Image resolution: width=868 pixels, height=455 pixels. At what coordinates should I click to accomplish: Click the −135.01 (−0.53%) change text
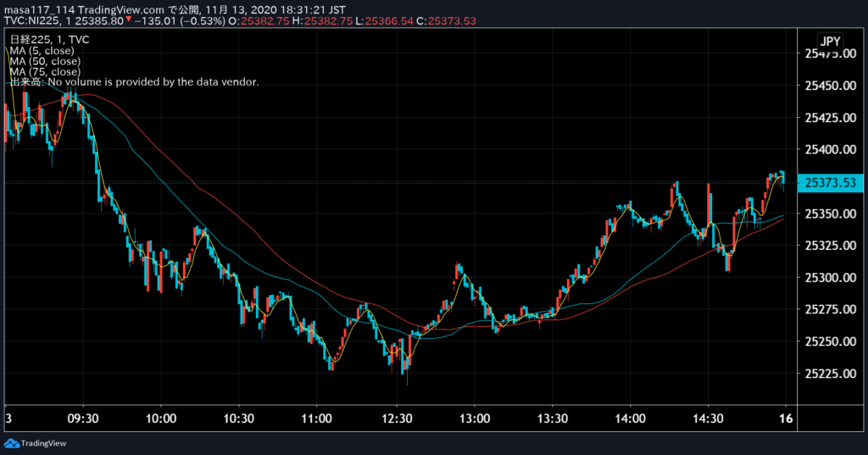coord(180,21)
